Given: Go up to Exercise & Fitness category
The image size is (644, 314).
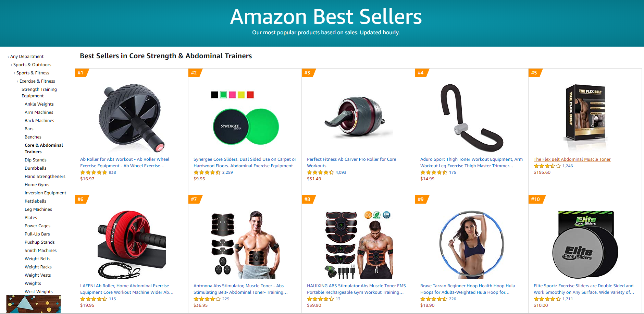Looking at the screenshot, I should tap(37, 81).
